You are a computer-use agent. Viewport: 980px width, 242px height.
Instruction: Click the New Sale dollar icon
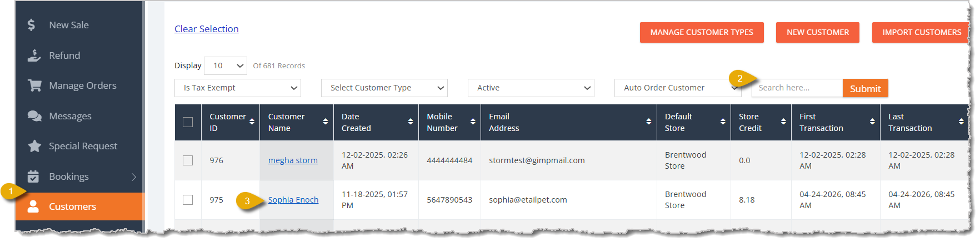coord(32,25)
